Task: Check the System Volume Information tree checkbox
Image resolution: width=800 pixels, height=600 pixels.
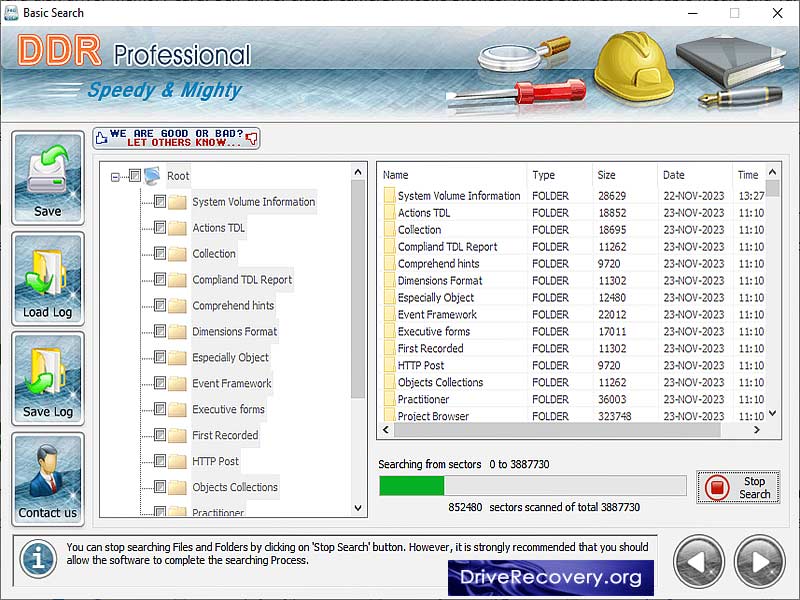Action: (160, 202)
